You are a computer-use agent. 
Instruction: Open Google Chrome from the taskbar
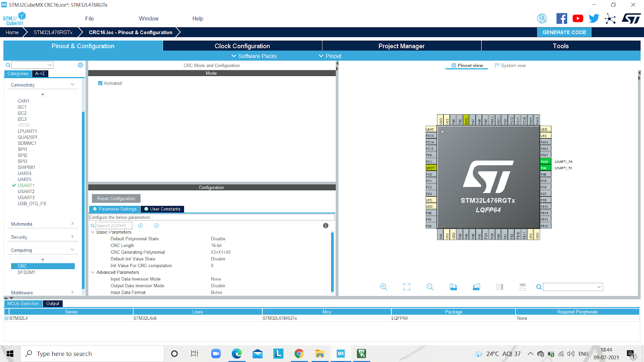tap(299, 354)
